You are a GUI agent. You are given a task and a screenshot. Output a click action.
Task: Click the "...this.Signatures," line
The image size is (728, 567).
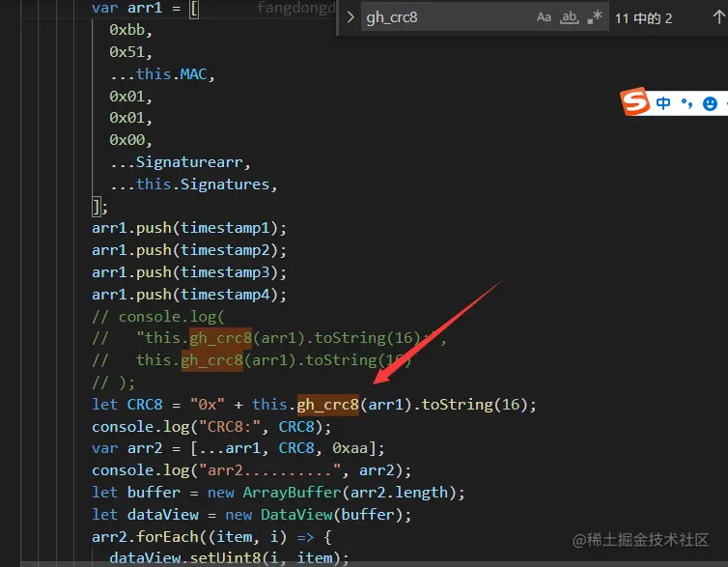(194, 184)
